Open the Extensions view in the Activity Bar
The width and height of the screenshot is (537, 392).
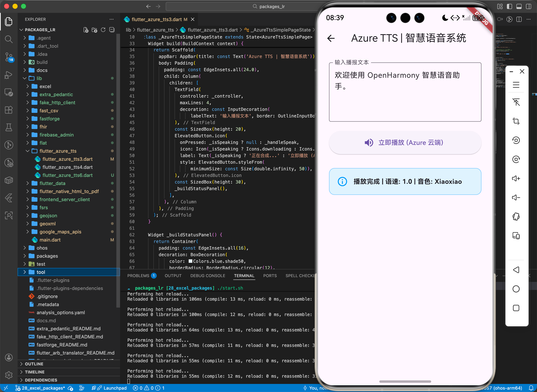9,110
